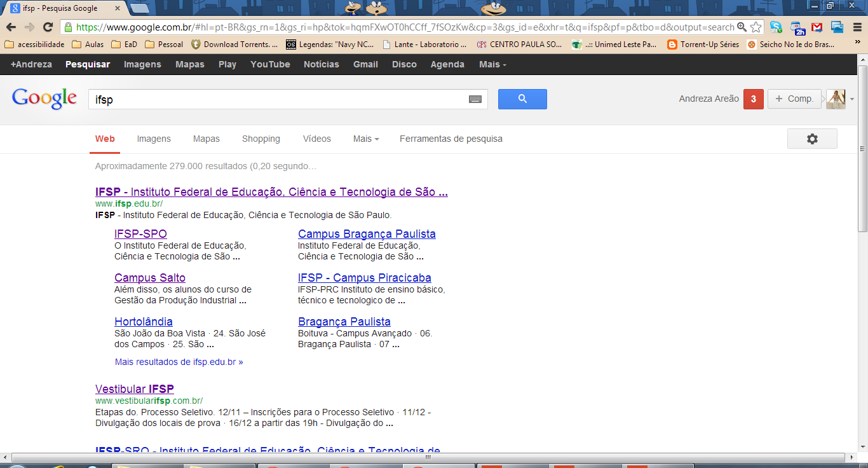Open Notícias in the top bar
Viewport: 868px width, 468px height.
(322, 64)
